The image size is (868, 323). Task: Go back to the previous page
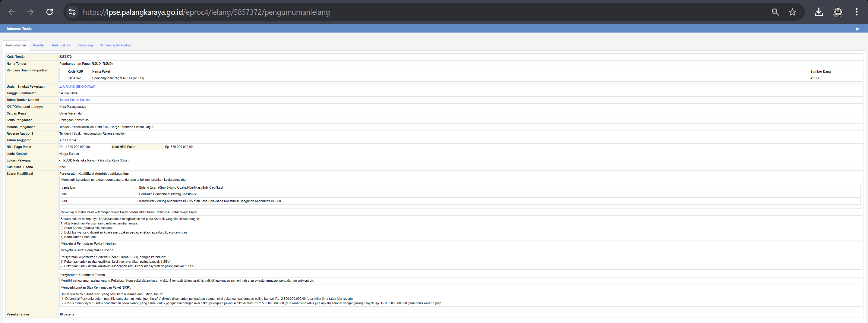pos(12,12)
